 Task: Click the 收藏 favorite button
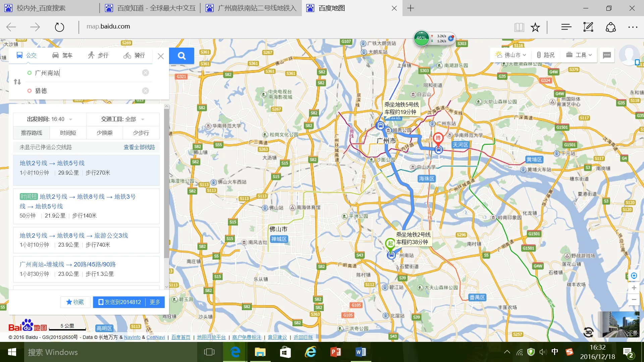point(75,302)
